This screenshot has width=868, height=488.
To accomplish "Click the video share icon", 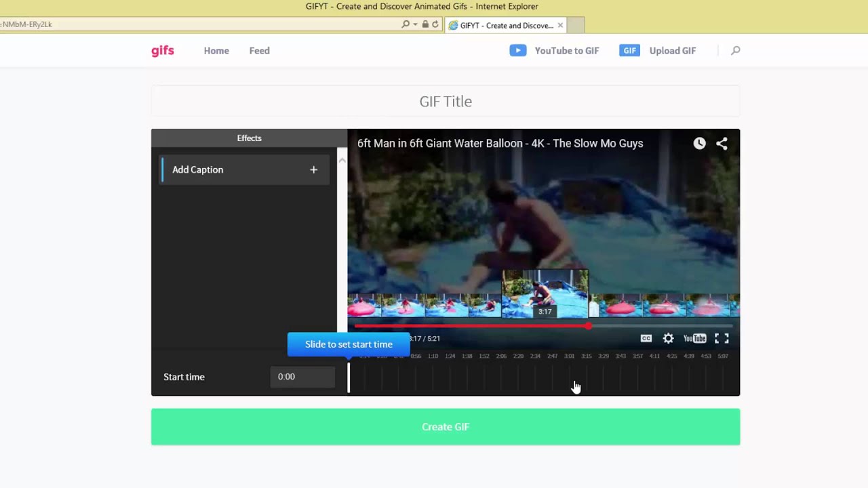I will click(722, 143).
